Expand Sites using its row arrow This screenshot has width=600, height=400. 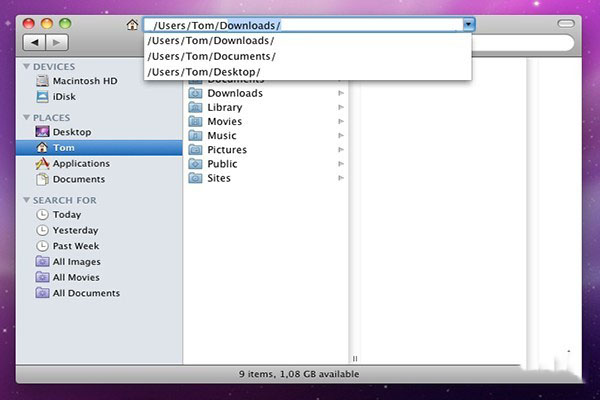click(341, 178)
